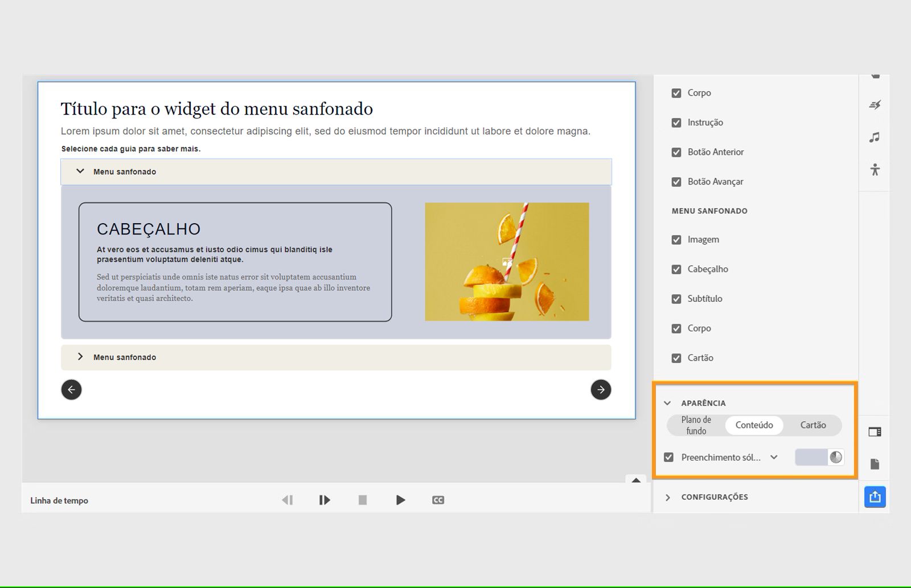Select the orange juice image on the slide
This screenshot has height=588, width=911.
pos(507,261)
